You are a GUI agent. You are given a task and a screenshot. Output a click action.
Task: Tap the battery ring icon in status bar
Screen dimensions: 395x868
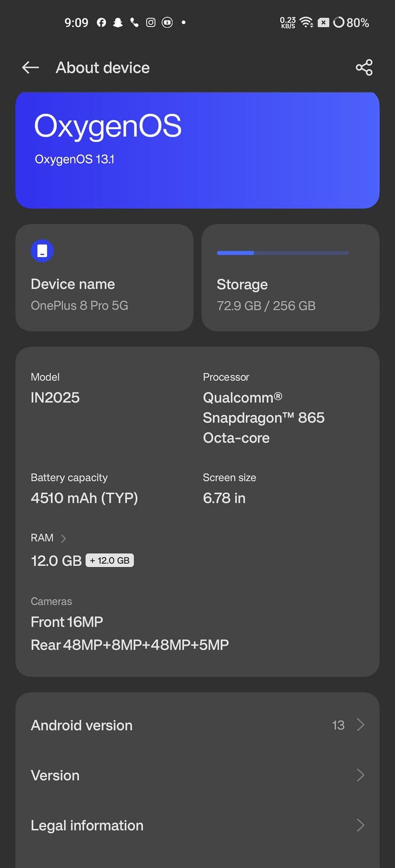point(339,22)
